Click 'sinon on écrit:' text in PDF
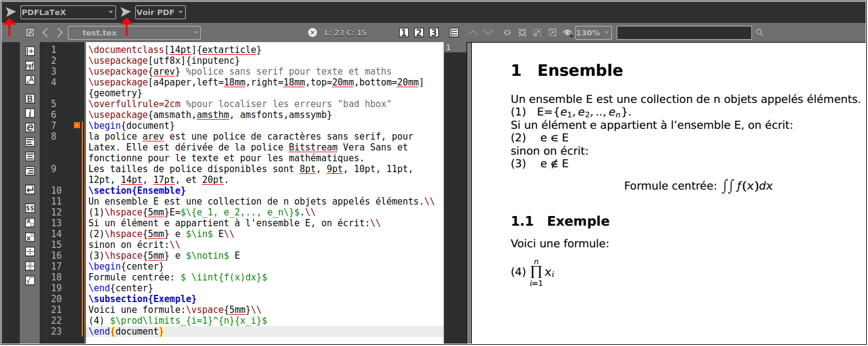 pos(549,151)
